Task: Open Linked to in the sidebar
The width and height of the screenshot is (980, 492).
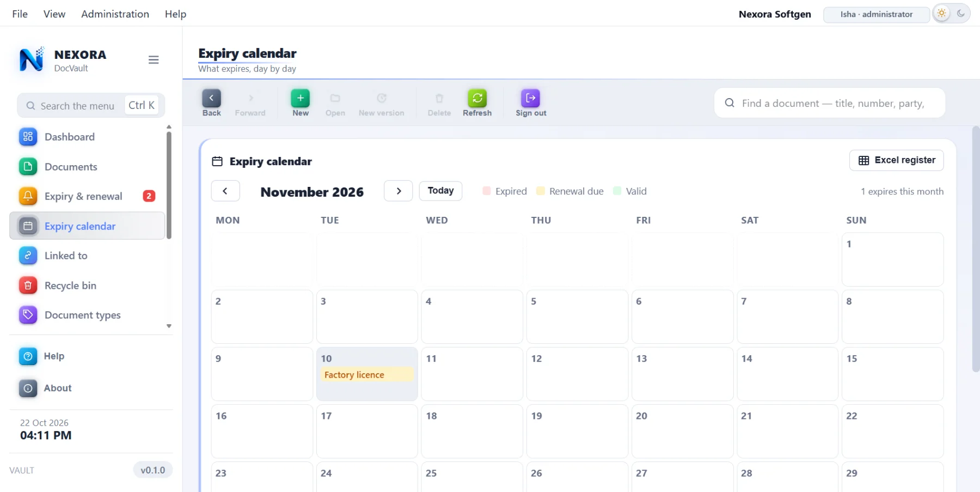Action: click(x=87, y=256)
